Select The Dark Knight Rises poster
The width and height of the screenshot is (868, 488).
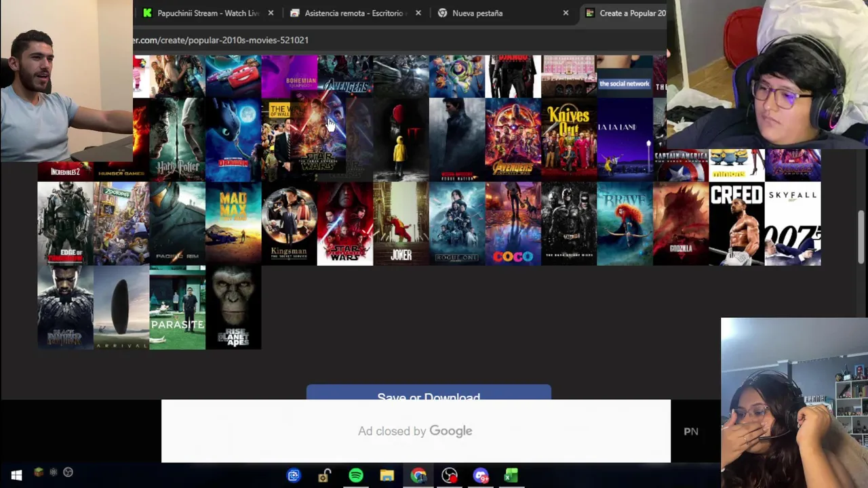(568, 224)
